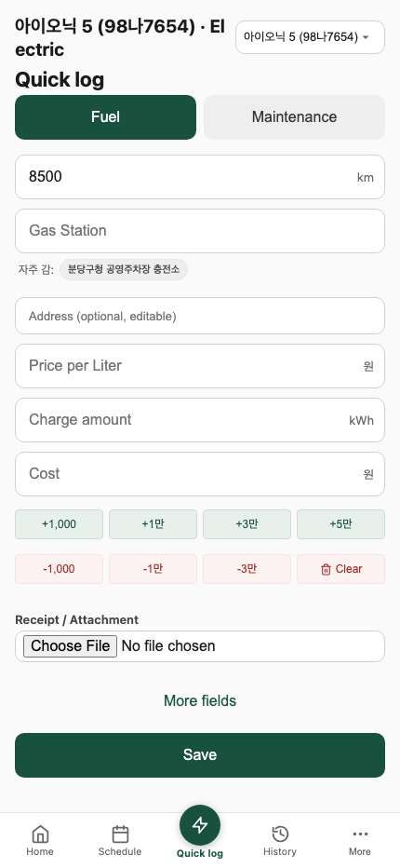Focus the Price per Liter field
Screen dimensions: 400x868
tap(200, 366)
